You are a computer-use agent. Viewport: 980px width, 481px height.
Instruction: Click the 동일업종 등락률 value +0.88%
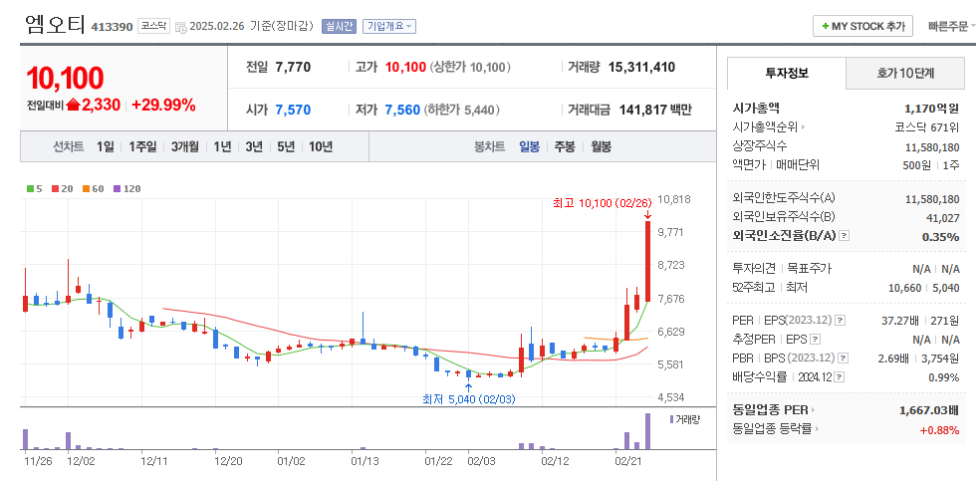[x=939, y=430]
